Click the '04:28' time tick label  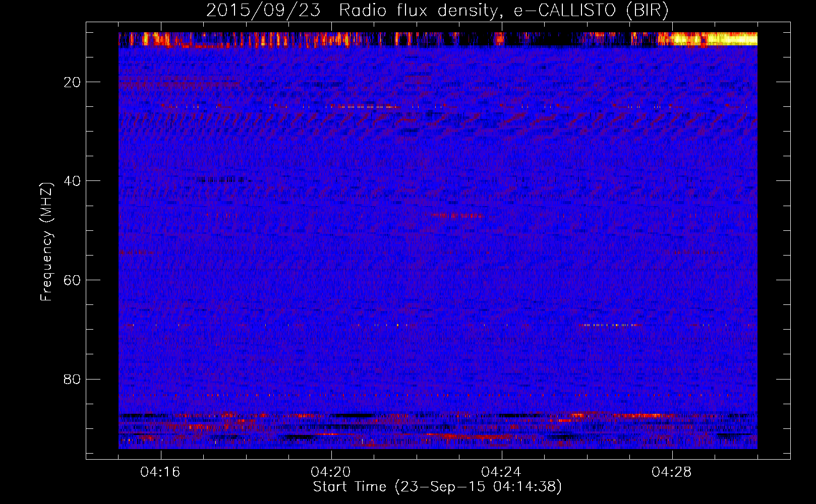pos(672,472)
